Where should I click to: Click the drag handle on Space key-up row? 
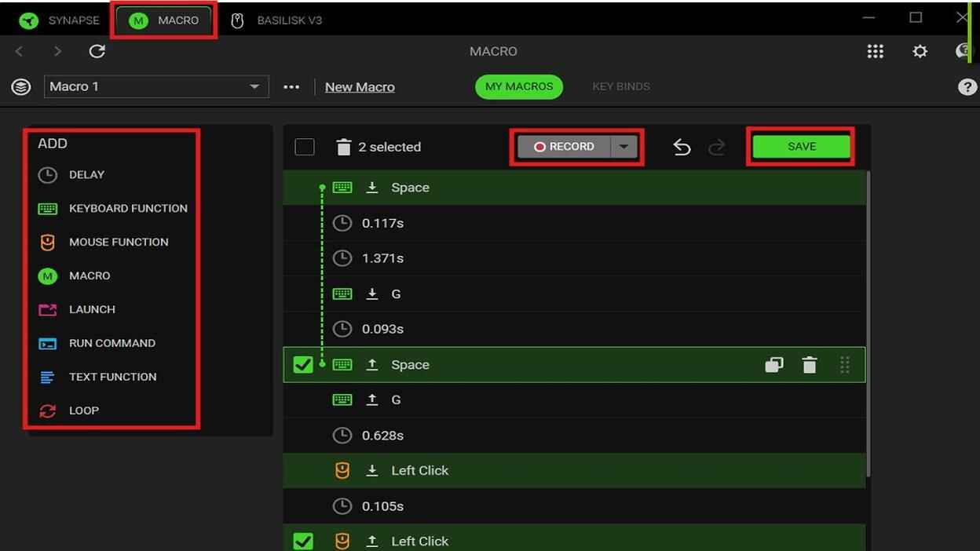(845, 365)
